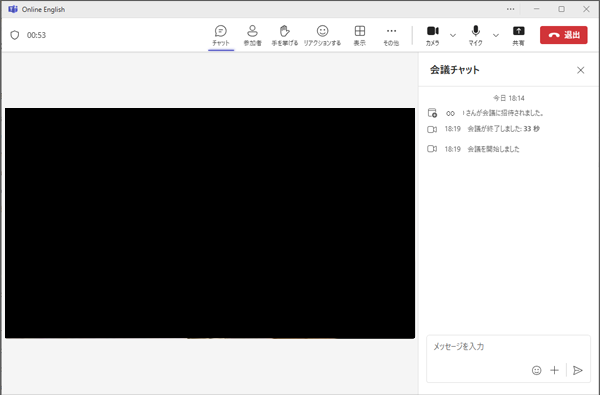Viewport: 600px width, 395px height.
Task: Click the infinity avatar in invitation message
Action: tap(450, 113)
